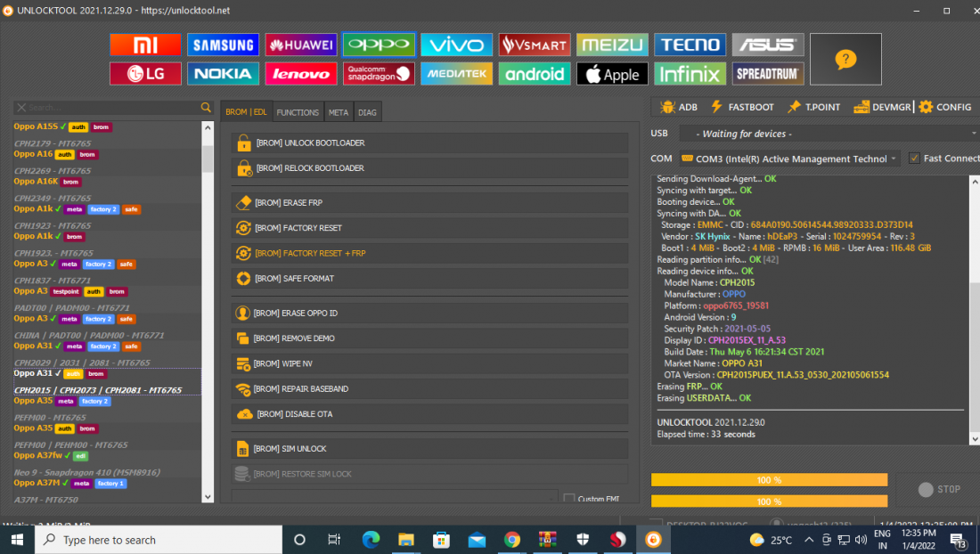This screenshot has height=554, width=980.
Task: Open the Android brand tile
Action: (535, 74)
